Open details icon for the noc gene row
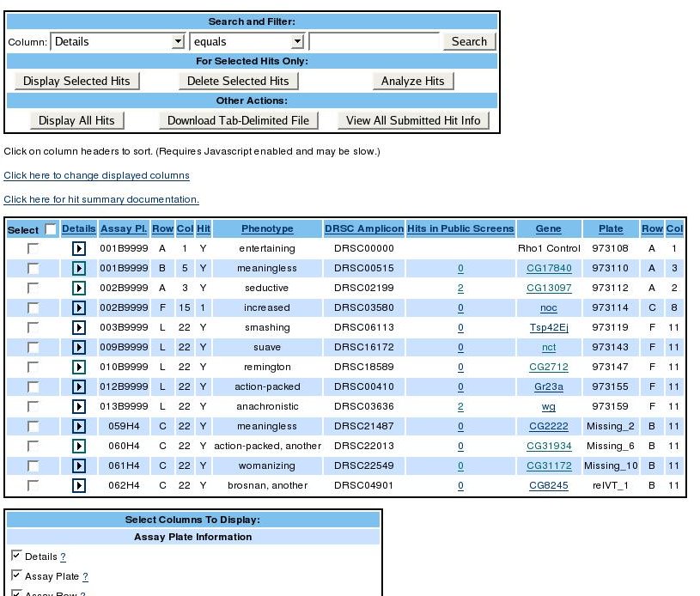Image resolution: width=700 pixels, height=596 pixels. (79, 307)
